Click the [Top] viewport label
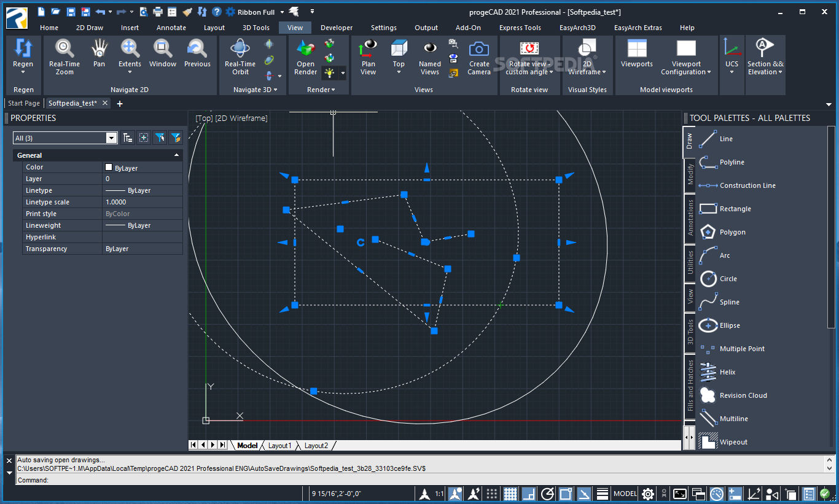 point(203,118)
